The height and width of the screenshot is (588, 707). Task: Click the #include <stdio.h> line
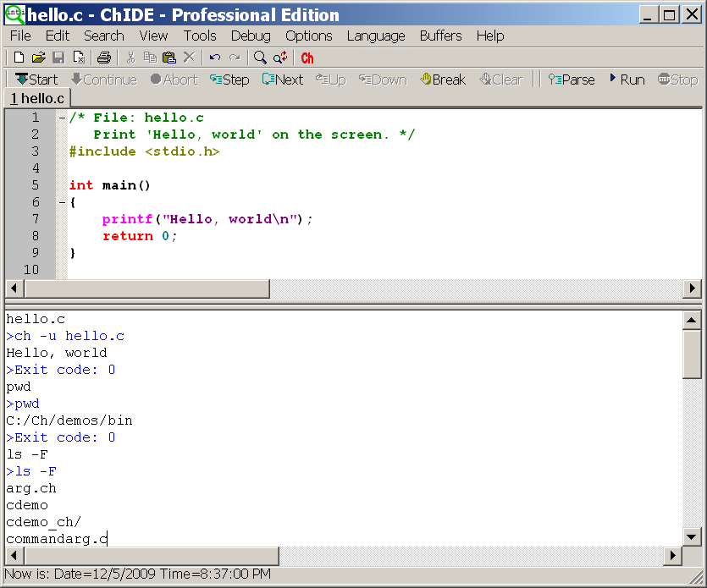tap(144, 151)
